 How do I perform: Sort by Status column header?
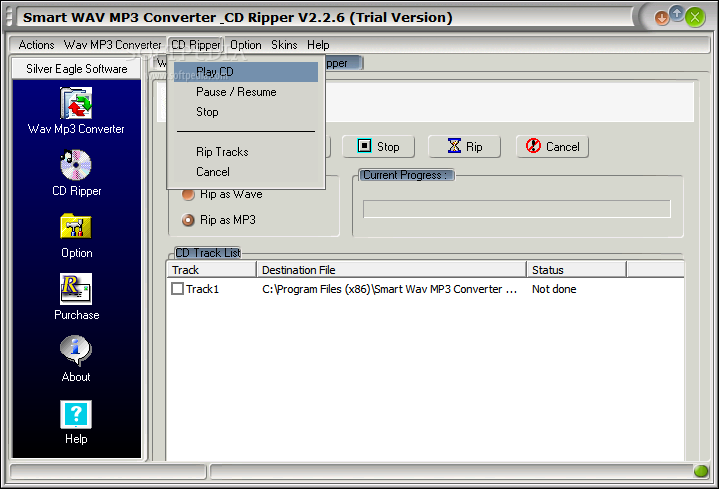tap(576, 270)
